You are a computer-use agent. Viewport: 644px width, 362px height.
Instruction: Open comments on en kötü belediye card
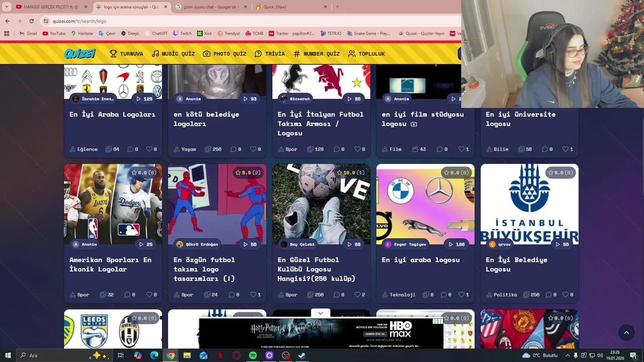pyautogui.click(x=235, y=149)
